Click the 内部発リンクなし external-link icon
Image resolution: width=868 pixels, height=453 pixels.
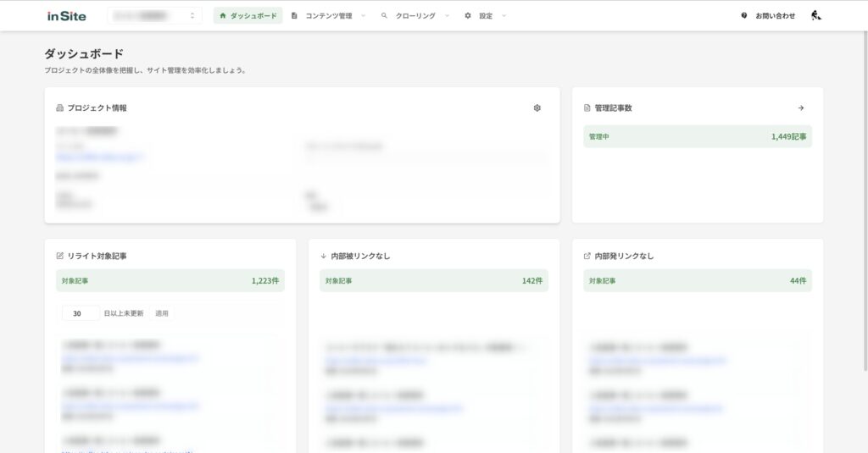click(587, 256)
